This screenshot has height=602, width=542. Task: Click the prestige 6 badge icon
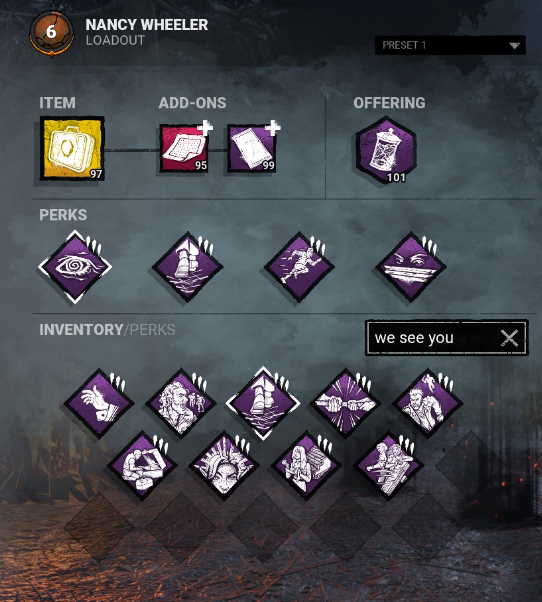tap(52, 33)
